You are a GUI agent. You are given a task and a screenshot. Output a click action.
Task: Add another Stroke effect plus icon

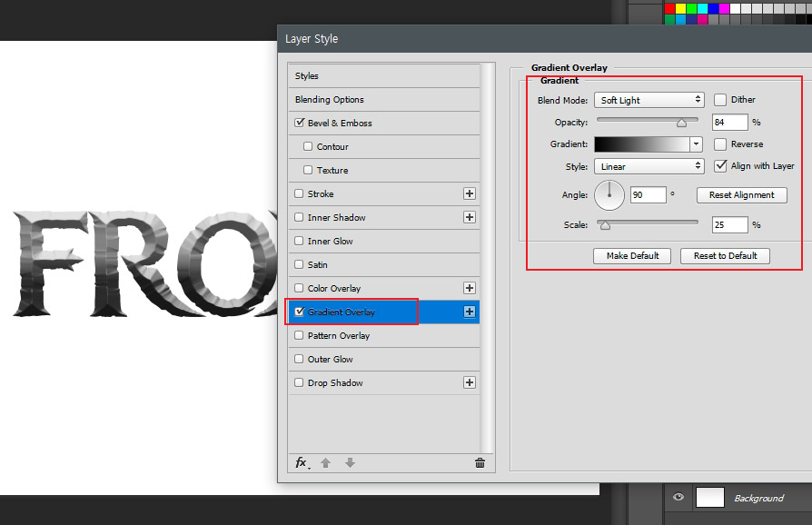coord(470,193)
